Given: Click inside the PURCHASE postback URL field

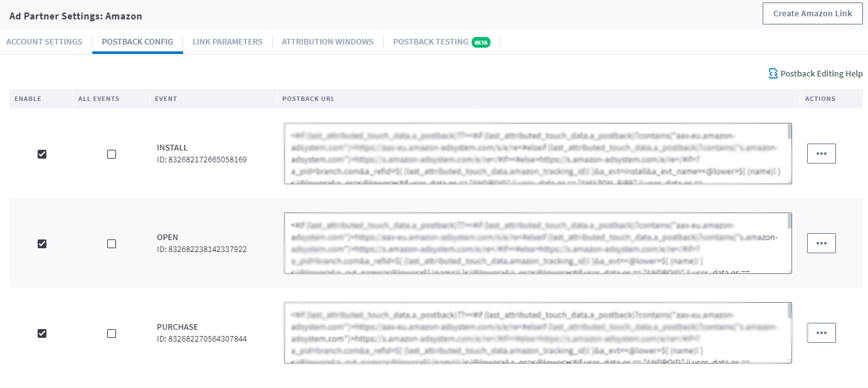Looking at the screenshot, I should 537,333.
